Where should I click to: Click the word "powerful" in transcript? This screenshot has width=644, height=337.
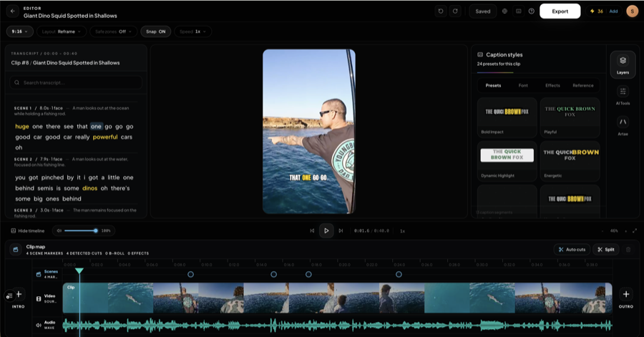[105, 137]
